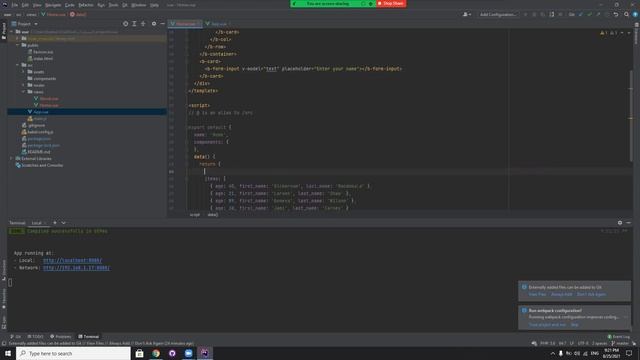Open the Event Log
This screenshot has width=640, height=360.
[619, 337]
